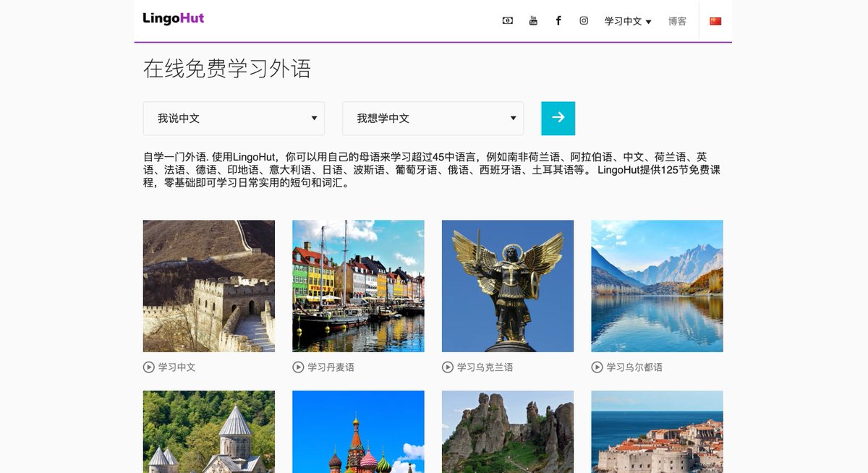Click play icon beside 学习乌尔都语

597,367
